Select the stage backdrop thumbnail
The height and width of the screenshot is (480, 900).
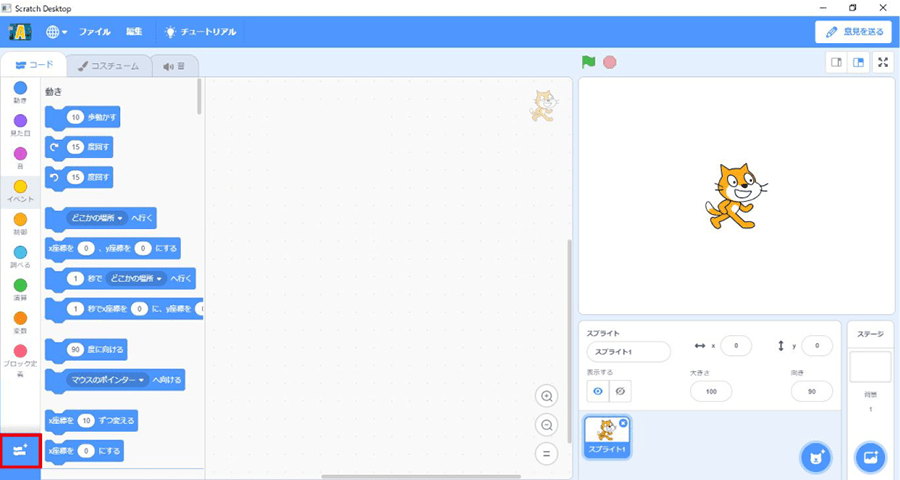(870, 367)
